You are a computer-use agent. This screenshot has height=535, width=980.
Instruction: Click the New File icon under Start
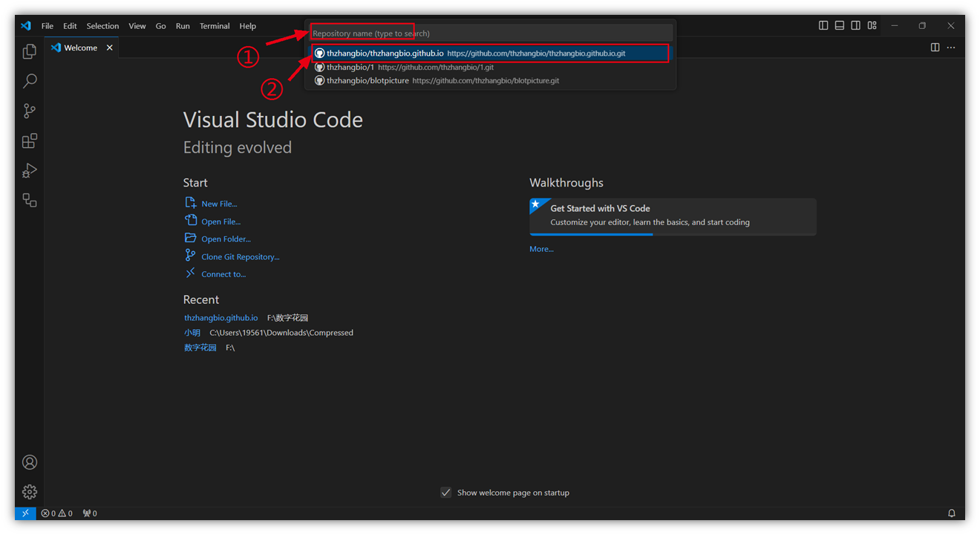(x=190, y=203)
